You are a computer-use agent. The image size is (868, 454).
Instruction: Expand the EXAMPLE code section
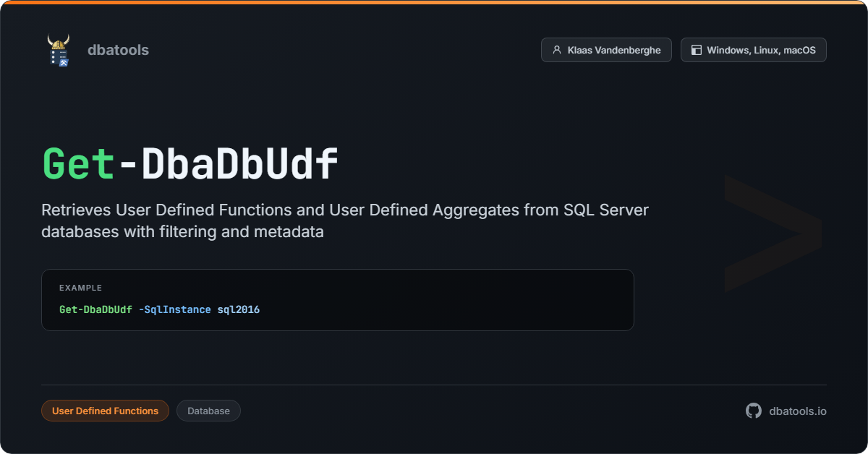(x=337, y=300)
